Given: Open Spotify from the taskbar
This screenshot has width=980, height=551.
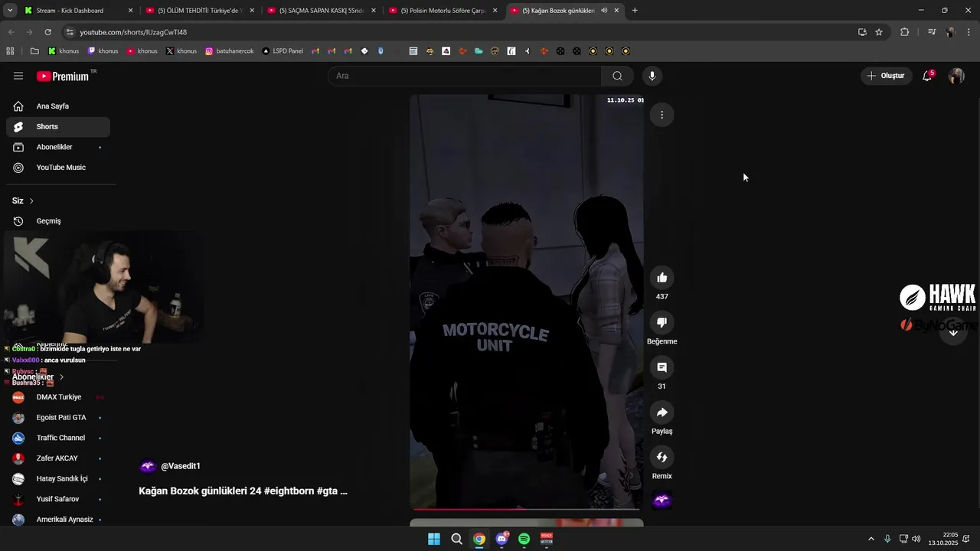Looking at the screenshot, I should pyautogui.click(x=524, y=539).
